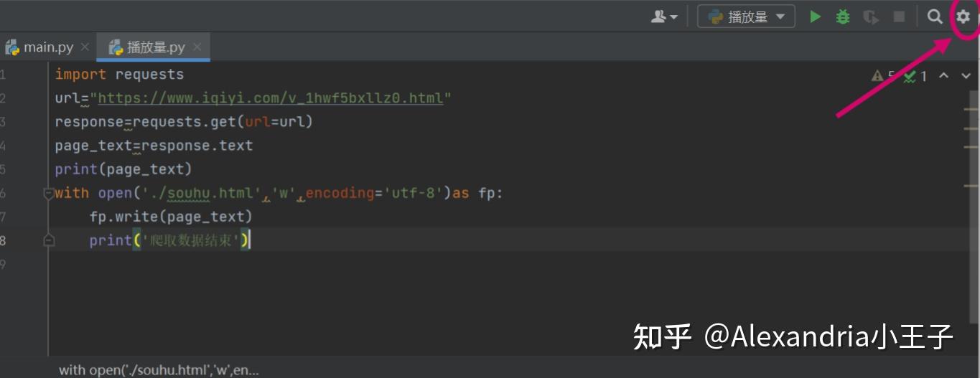980x378 pixels.
Task: Open the 播放量 run configuration dropdown
Action: (x=746, y=16)
